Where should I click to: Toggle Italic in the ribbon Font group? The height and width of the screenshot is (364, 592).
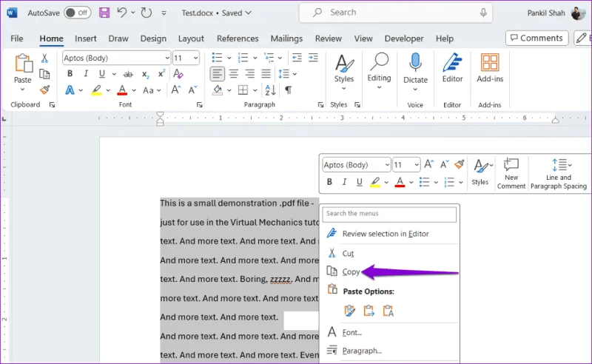pos(86,74)
